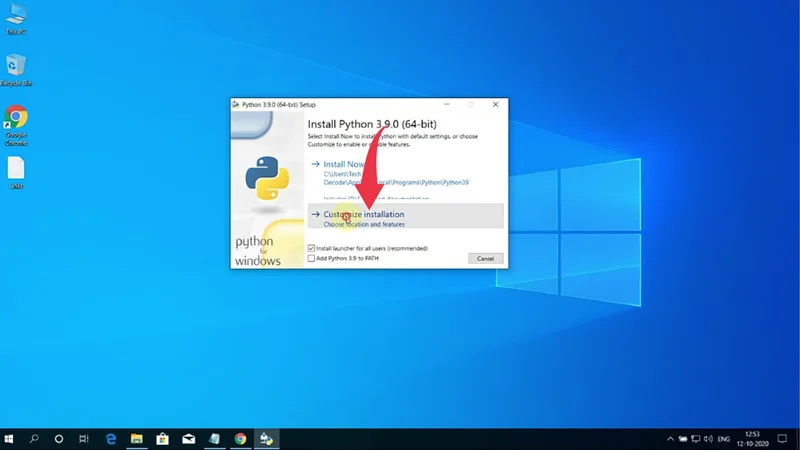Enable Add Python 3.9 to PATH

coord(312,258)
